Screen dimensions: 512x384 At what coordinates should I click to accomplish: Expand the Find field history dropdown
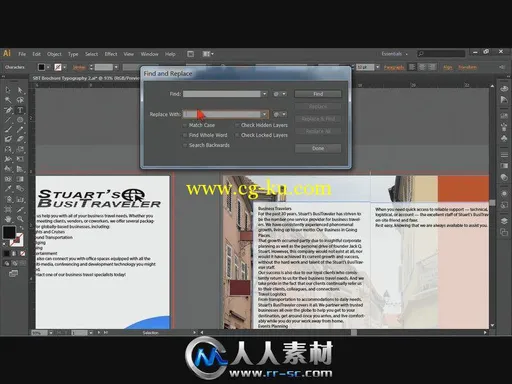click(264, 94)
